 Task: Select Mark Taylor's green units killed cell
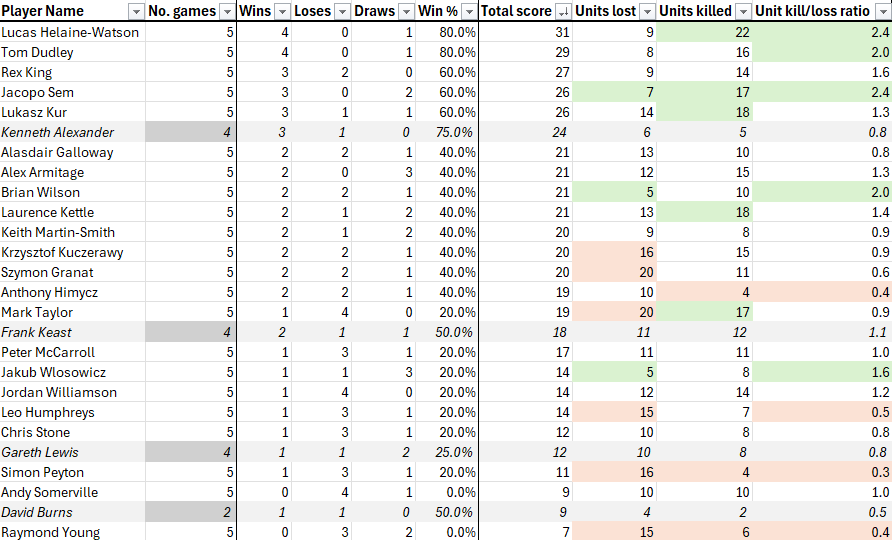pos(704,312)
